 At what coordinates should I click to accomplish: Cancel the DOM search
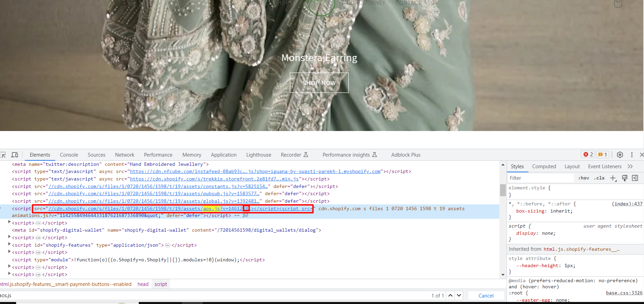[x=486, y=295]
